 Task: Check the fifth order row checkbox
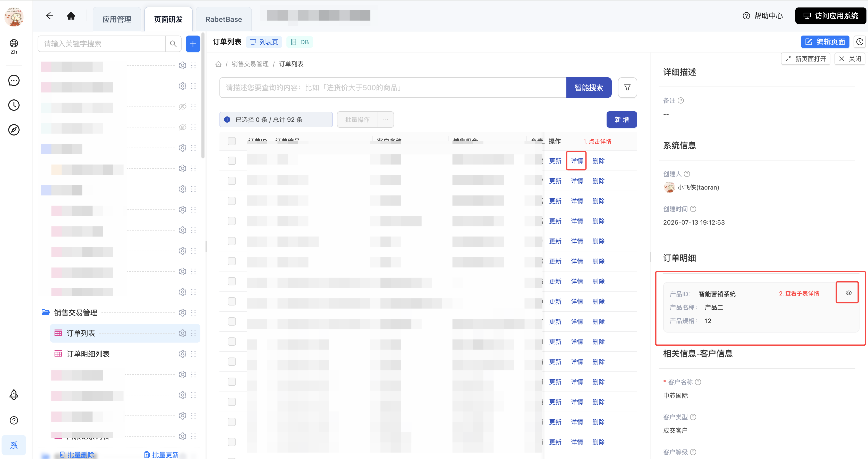(232, 241)
